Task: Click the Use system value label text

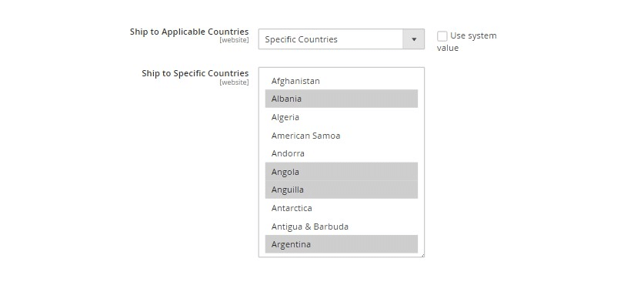Action: coord(466,42)
